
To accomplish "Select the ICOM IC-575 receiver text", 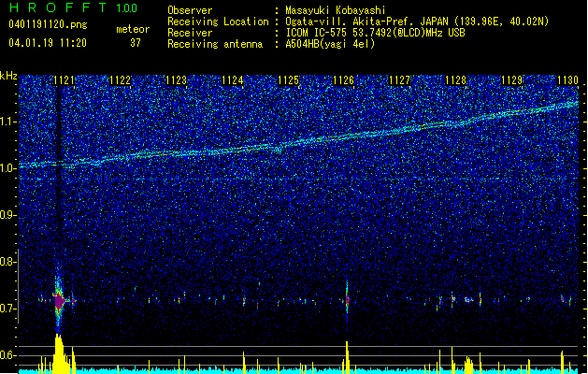I will coord(375,33).
